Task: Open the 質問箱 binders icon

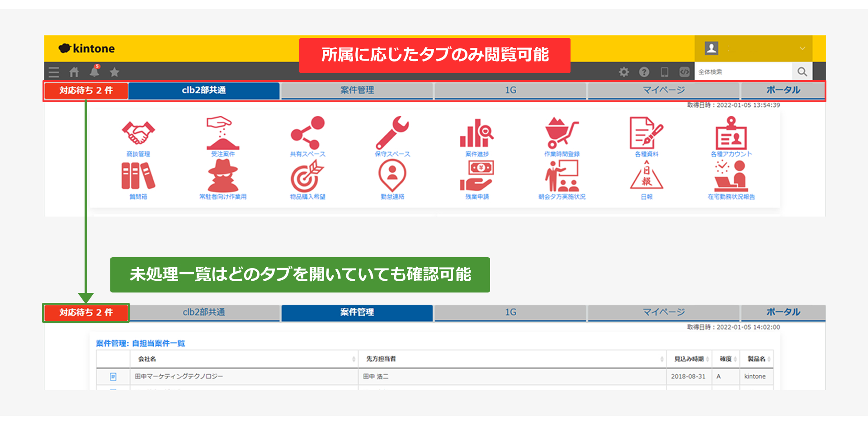Action: pyautogui.click(x=138, y=176)
